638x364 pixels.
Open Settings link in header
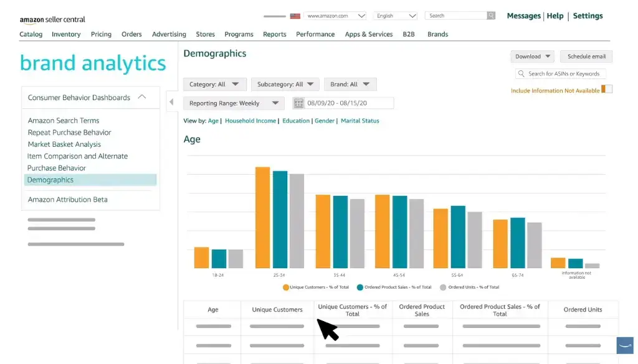click(588, 16)
